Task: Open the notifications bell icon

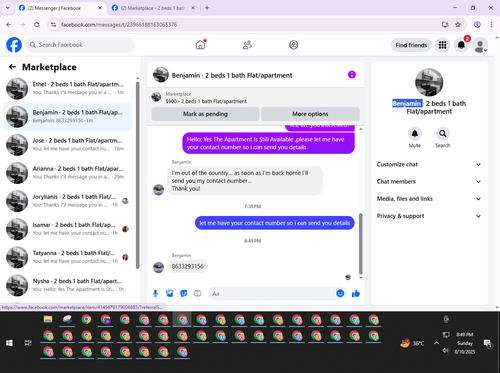Action: (x=461, y=45)
